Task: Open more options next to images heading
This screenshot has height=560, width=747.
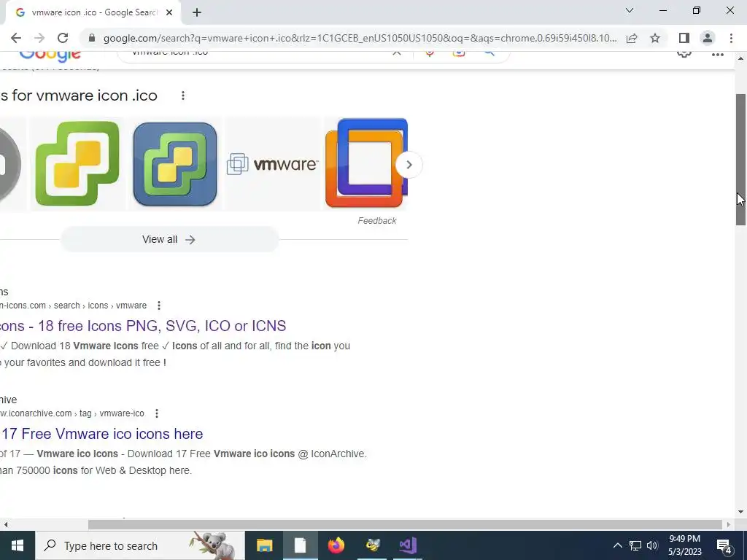Action: pos(183,96)
